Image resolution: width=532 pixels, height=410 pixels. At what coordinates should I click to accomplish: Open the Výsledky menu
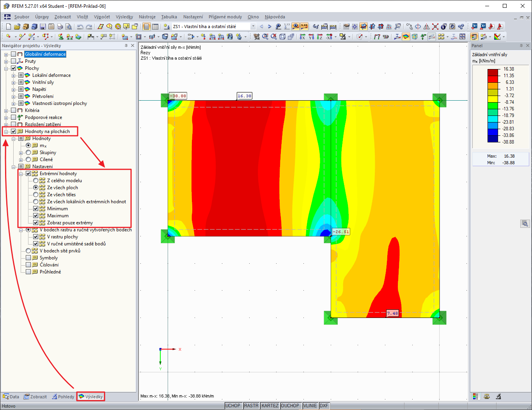tap(124, 17)
